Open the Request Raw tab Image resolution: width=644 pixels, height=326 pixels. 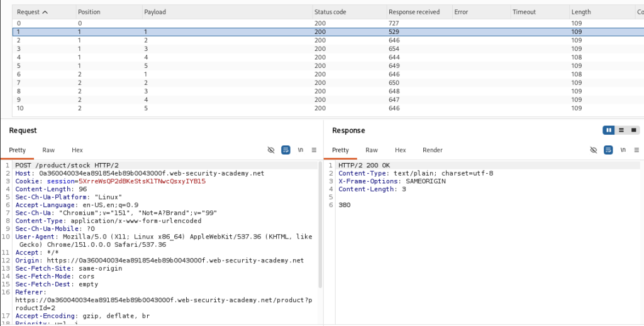click(48, 150)
